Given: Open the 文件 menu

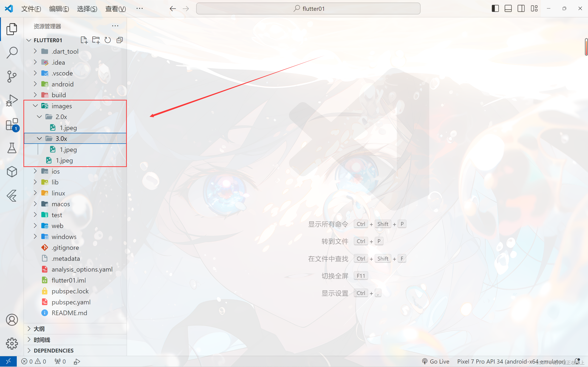Looking at the screenshot, I should (31, 8).
